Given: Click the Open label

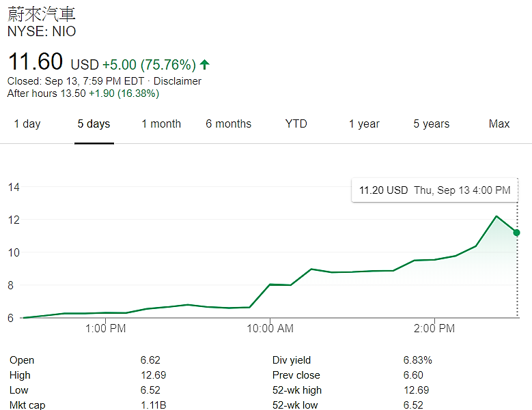Looking at the screenshot, I should pyautogui.click(x=22, y=360).
